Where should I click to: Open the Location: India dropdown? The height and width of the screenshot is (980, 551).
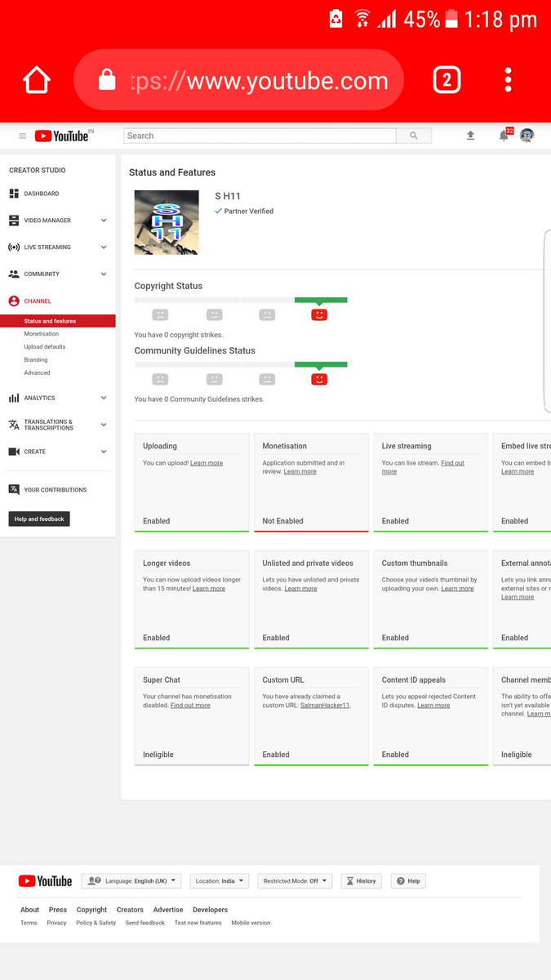[220, 881]
